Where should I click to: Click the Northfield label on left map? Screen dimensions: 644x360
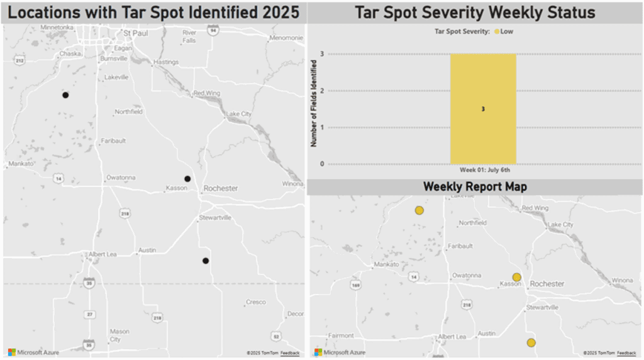click(128, 111)
